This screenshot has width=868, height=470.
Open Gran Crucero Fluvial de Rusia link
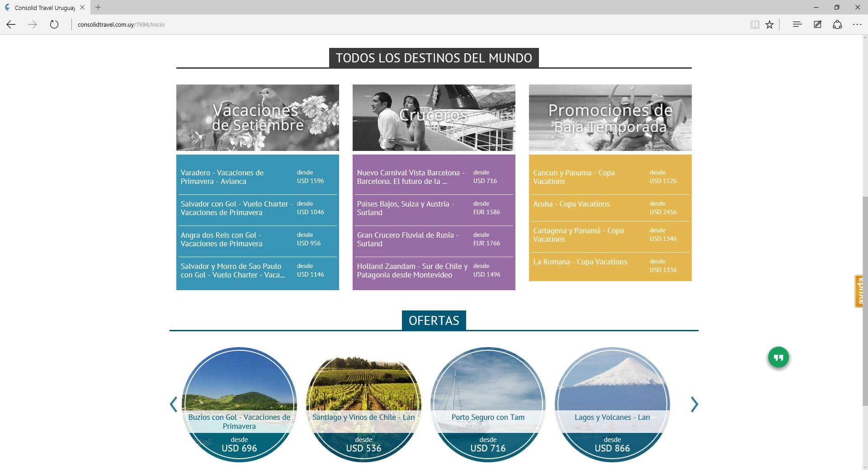pyautogui.click(x=407, y=240)
